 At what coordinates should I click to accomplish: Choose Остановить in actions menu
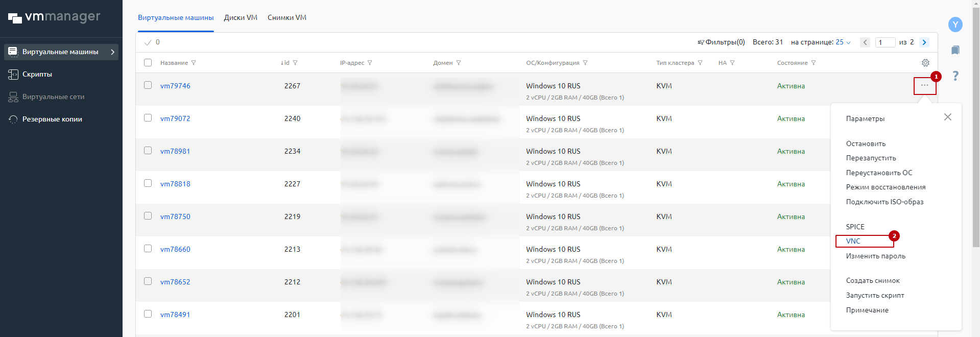click(x=866, y=143)
